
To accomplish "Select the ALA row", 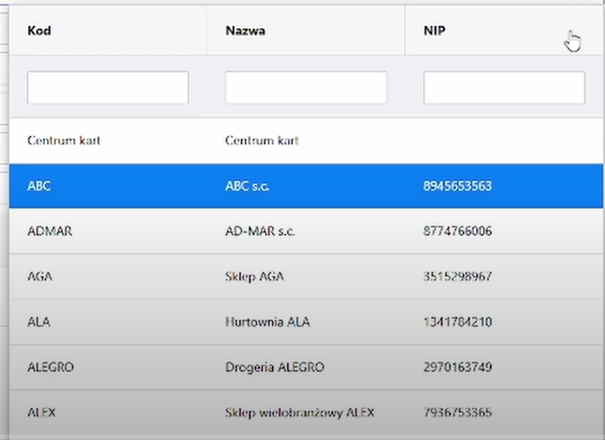I will [x=306, y=322].
